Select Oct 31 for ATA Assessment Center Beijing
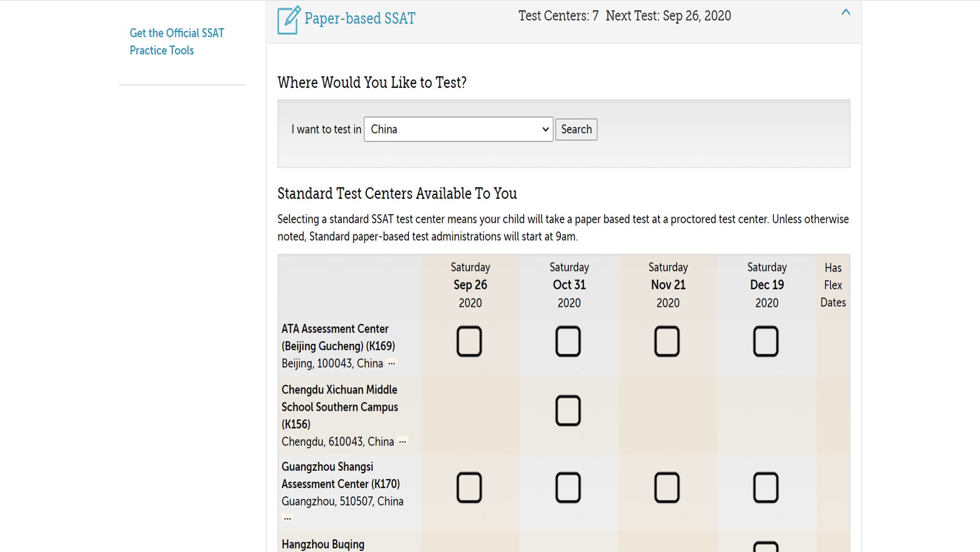This screenshot has width=980, height=552. coord(568,341)
